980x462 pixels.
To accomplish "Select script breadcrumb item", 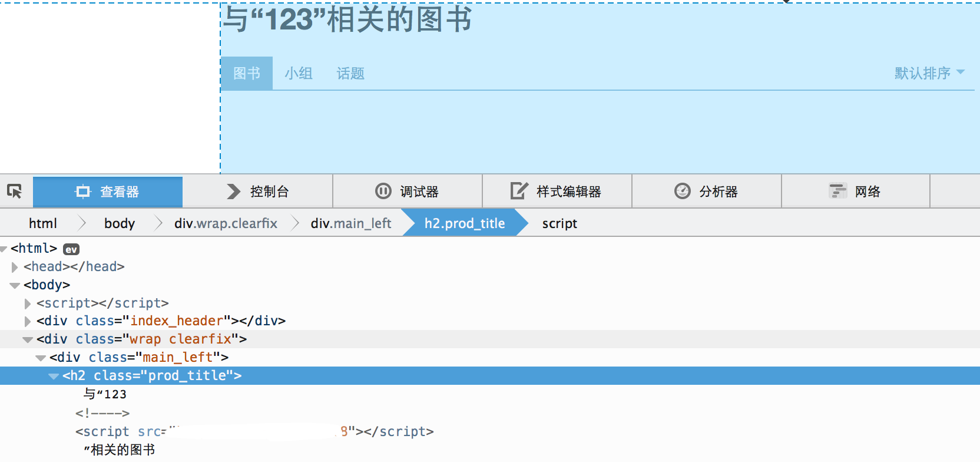I will (559, 223).
